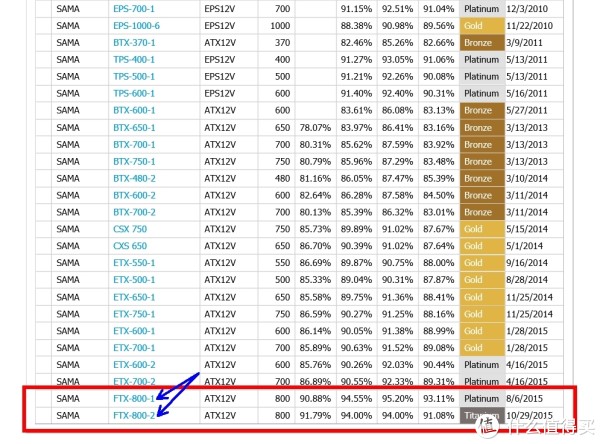Open the ETX-600-1 model link

[134, 331]
